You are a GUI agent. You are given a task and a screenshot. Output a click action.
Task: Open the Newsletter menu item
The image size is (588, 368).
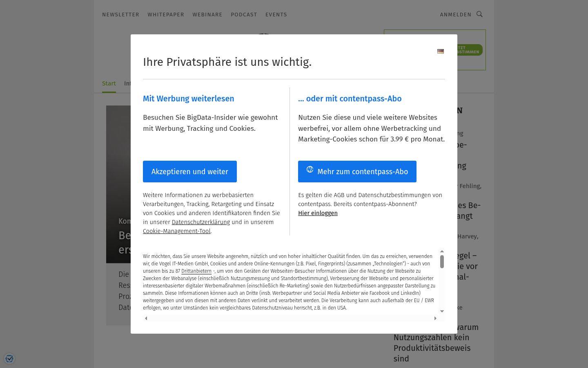pyautogui.click(x=120, y=14)
